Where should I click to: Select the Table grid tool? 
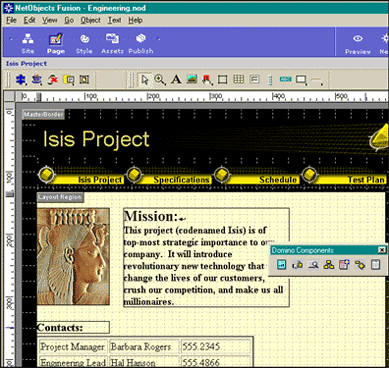(238, 80)
